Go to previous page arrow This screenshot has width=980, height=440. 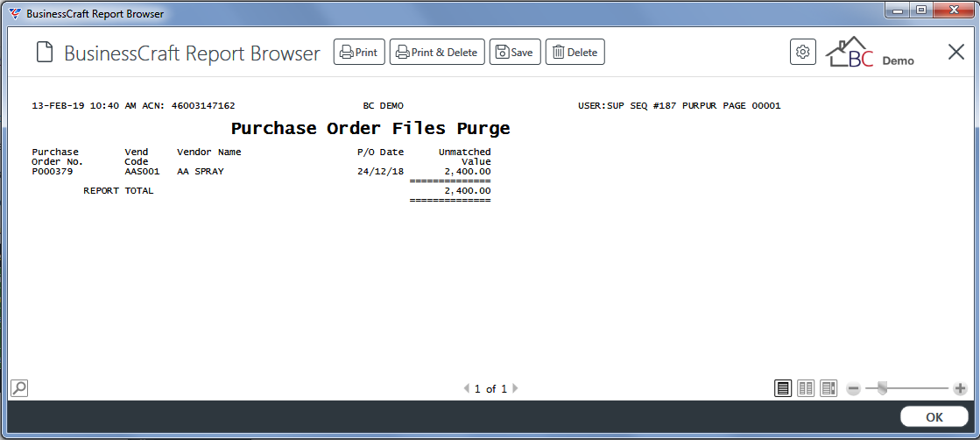tap(466, 388)
